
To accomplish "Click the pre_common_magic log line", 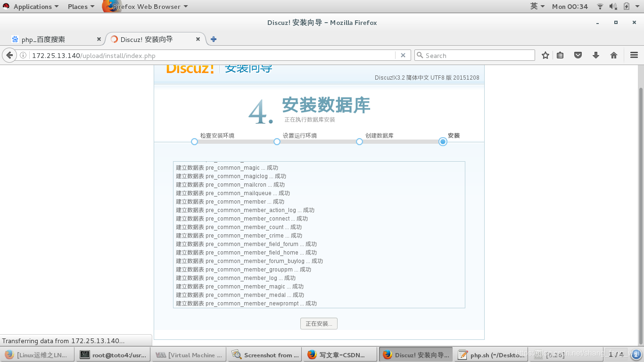I will 227,168.
